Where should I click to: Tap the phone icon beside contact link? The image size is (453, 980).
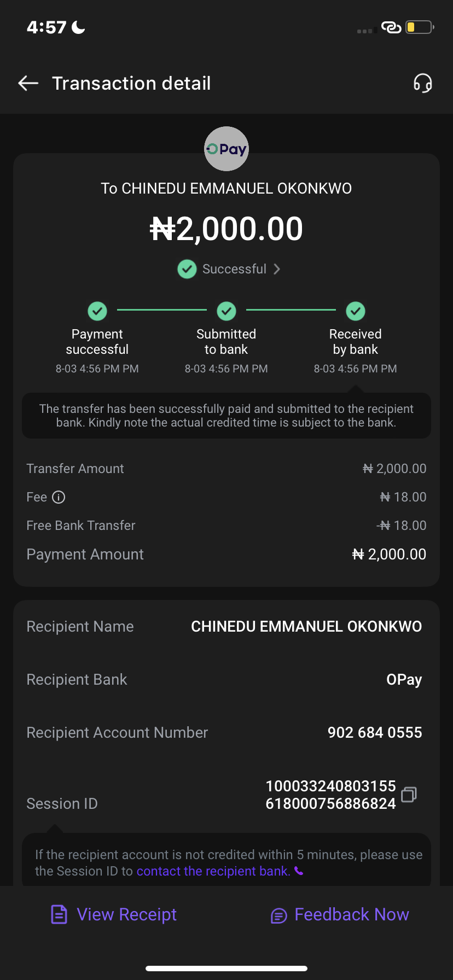pos(299,871)
